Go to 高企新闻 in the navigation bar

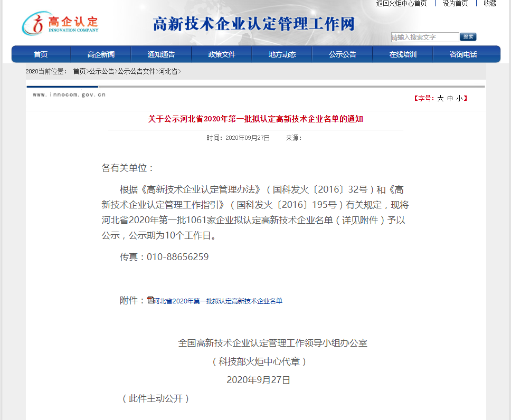point(101,54)
